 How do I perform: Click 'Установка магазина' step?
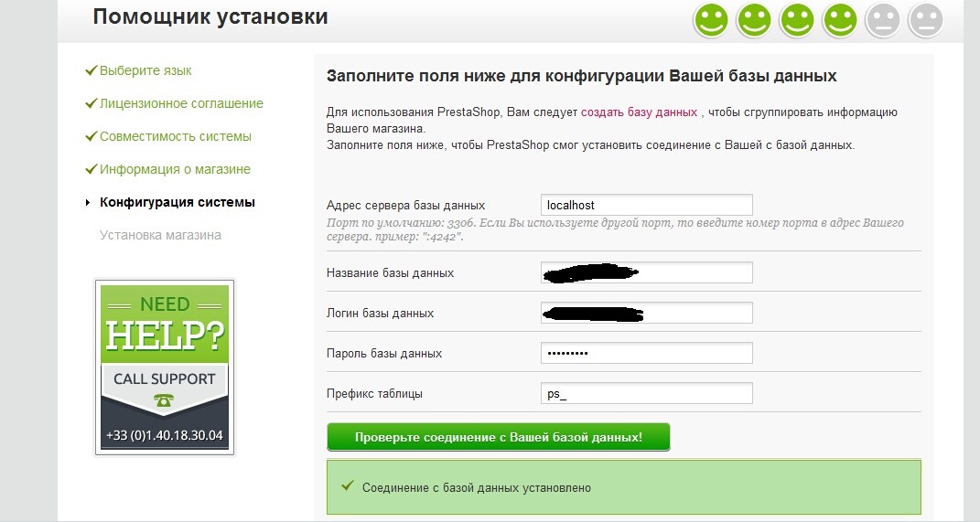160,235
